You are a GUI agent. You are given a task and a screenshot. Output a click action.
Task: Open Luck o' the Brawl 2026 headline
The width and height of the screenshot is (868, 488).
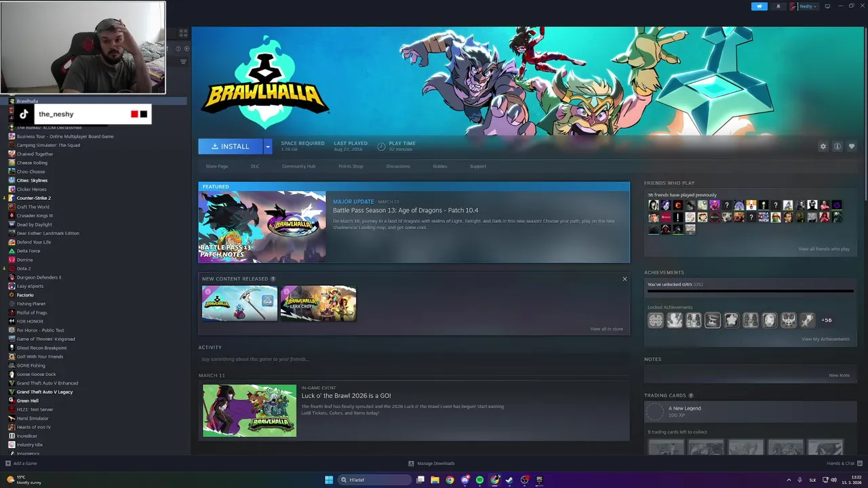click(346, 396)
